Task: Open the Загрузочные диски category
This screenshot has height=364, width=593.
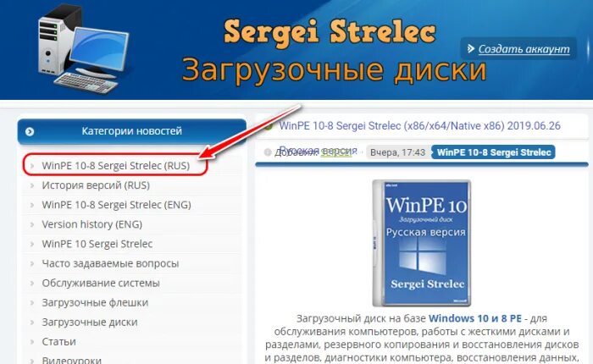Action: (x=90, y=323)
